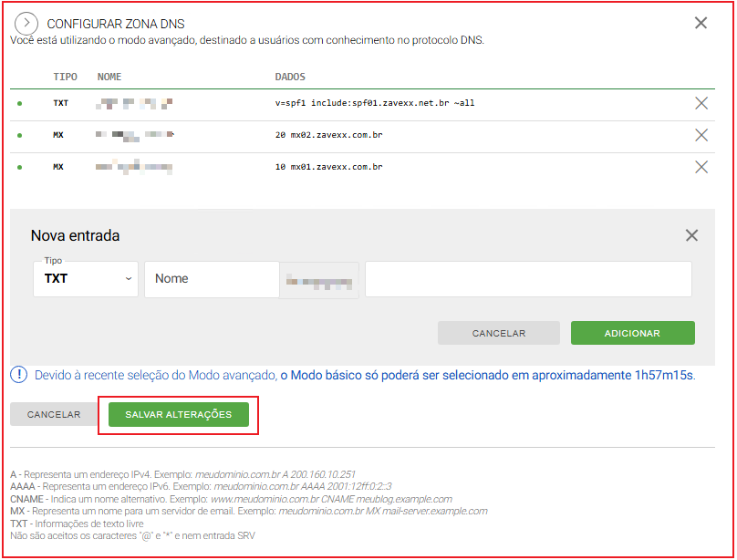
Task: Click the empty record data field
Action: point(528,279)
